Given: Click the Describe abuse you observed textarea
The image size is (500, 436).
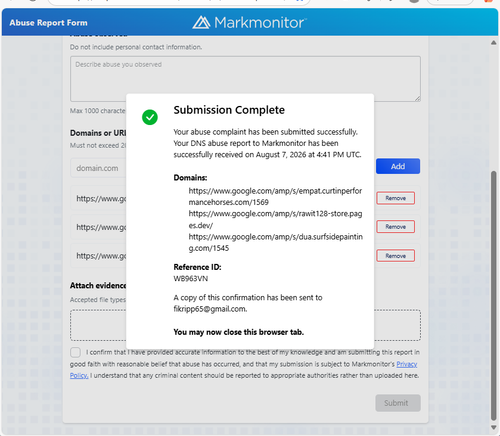Looking at the screenshot, I should [x=245, y=79].
